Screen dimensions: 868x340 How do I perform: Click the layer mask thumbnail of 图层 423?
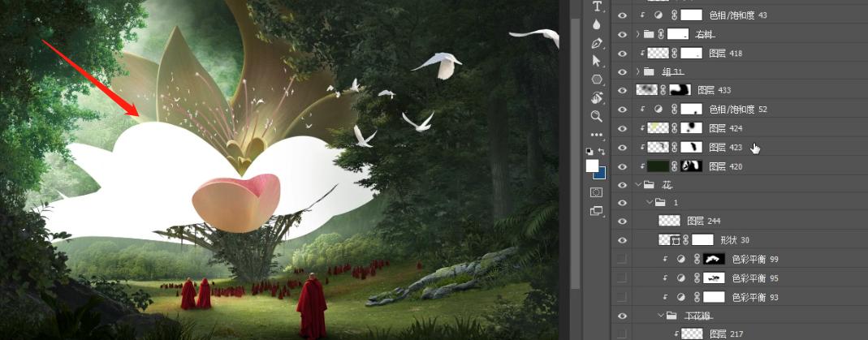tap(690, 147)
